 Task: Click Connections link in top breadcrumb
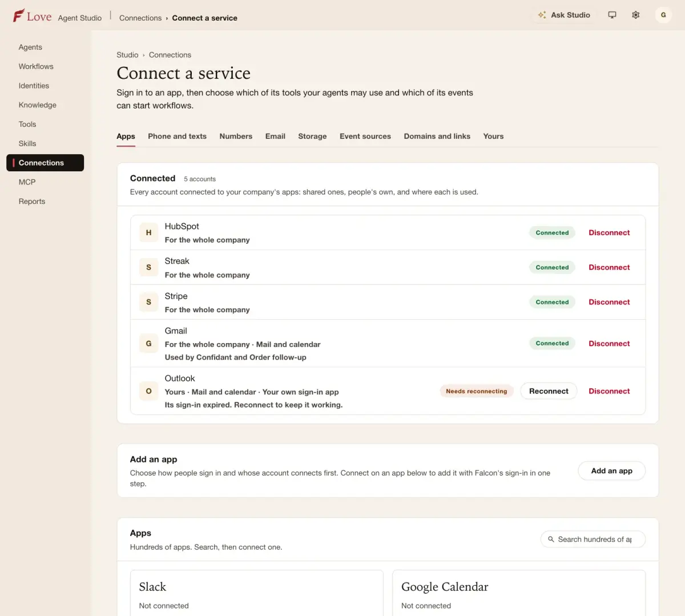[x=140, y=18]
